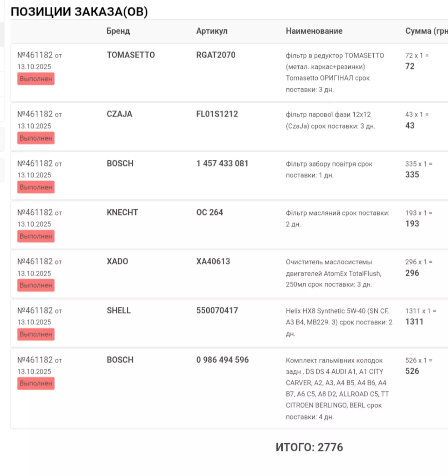This screenshot has width=448, height=476.
Task: Click article OC 264
Action: [x=210, y=212]
